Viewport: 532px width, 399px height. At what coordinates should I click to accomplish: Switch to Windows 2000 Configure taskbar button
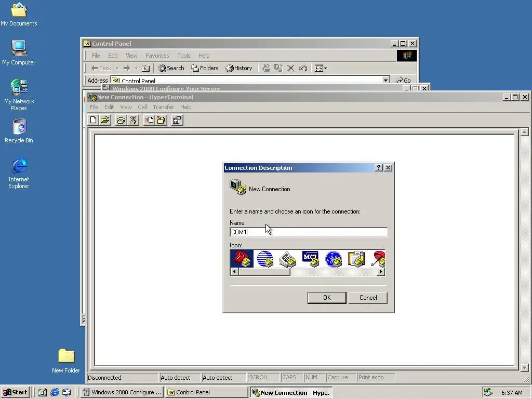point(123,392)
